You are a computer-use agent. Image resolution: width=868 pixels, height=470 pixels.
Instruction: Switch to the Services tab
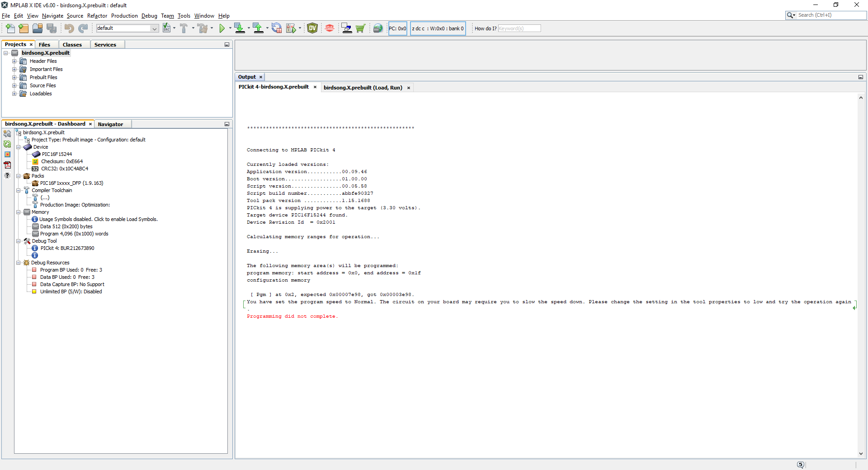106,44
